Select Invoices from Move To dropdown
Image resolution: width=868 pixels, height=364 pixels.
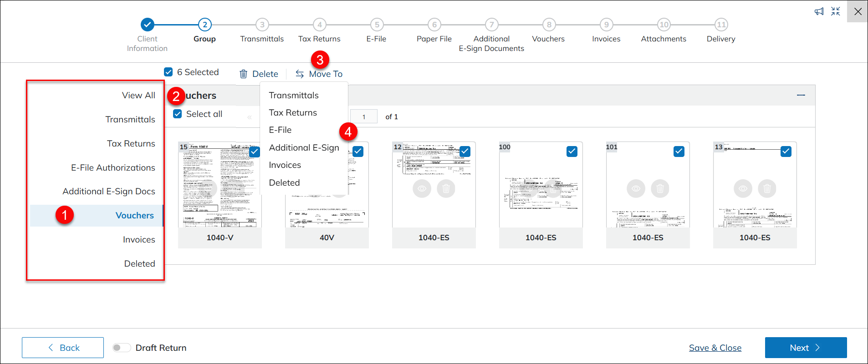pos(285,165)
